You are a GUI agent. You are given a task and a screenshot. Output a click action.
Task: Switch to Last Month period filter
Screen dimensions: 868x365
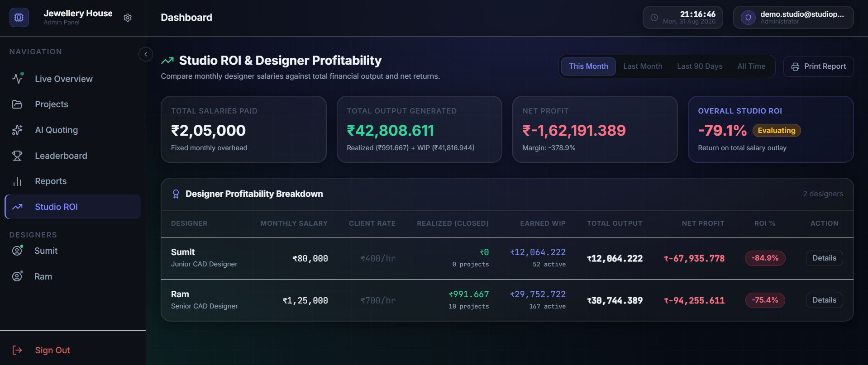[643, 66]
